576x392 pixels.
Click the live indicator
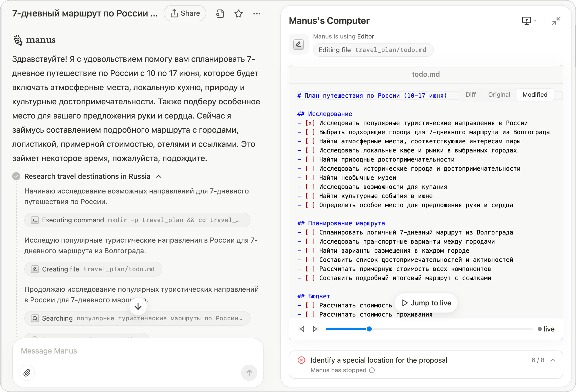[x=546, y=329]
